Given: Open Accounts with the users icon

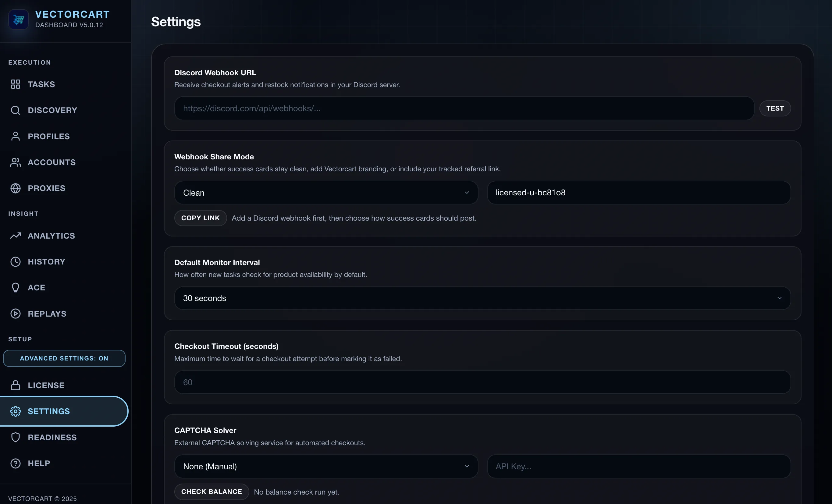Looking at the screenshot, I should tap(15, 162).
